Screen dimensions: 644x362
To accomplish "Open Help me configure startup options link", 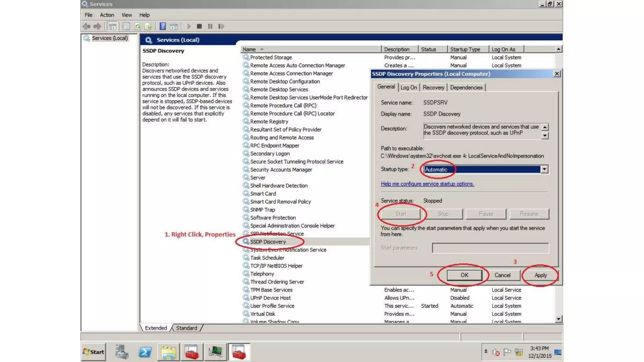I will point(427,184).
